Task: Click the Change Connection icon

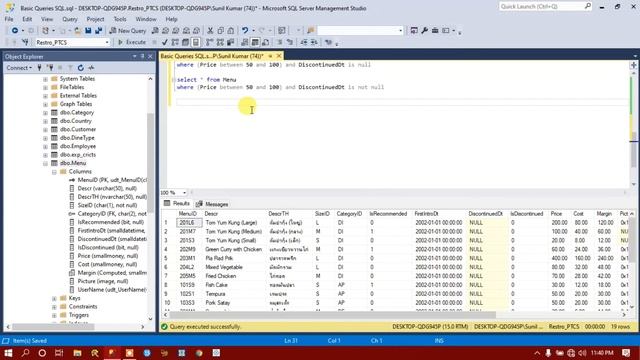Action: pos(25,42)
